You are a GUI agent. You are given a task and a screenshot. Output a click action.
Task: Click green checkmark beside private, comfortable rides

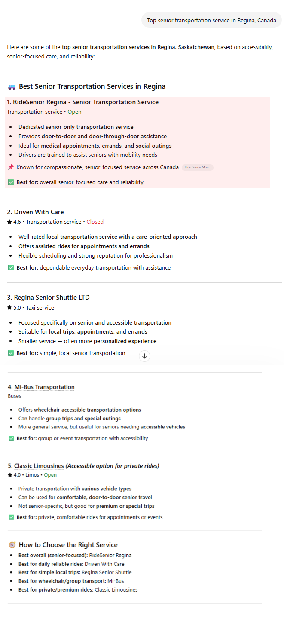tap(12, 517)
